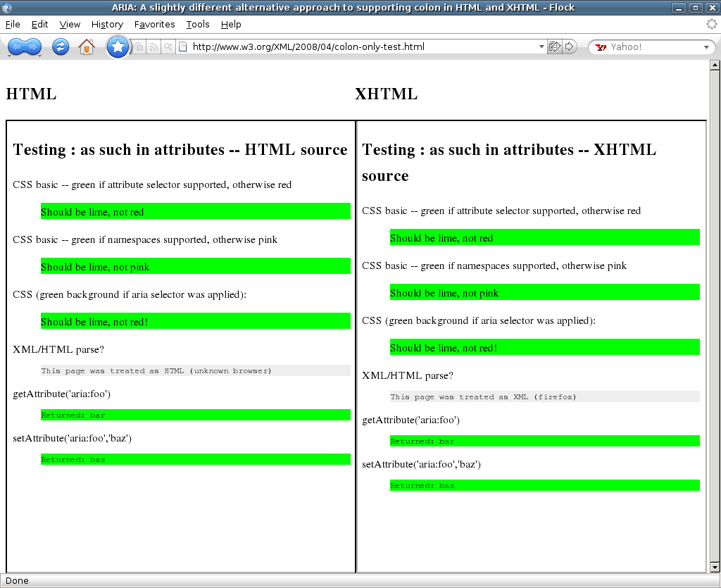This screenshot has height=588, width=721.
Task: Click the Yahoo search engine icon
Action: coord(601,47)
